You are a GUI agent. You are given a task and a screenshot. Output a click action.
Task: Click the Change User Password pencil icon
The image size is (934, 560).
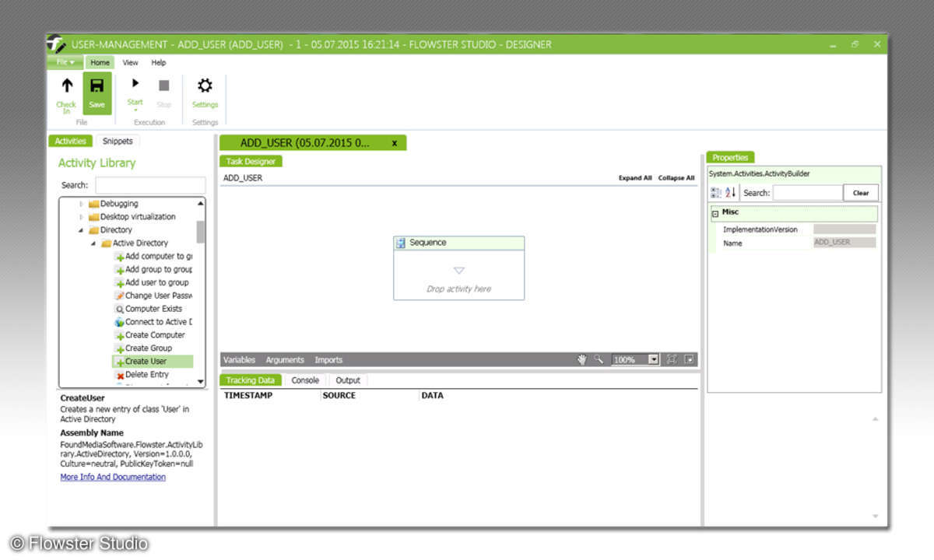(x=119, y=296)
